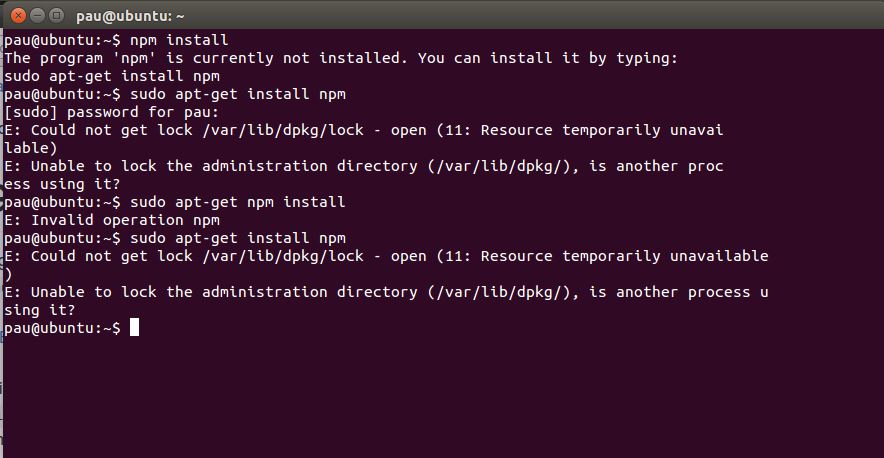Minimize the pau@ubuntu terminal window
Screen dimensions: 884x458
(37, 15)
